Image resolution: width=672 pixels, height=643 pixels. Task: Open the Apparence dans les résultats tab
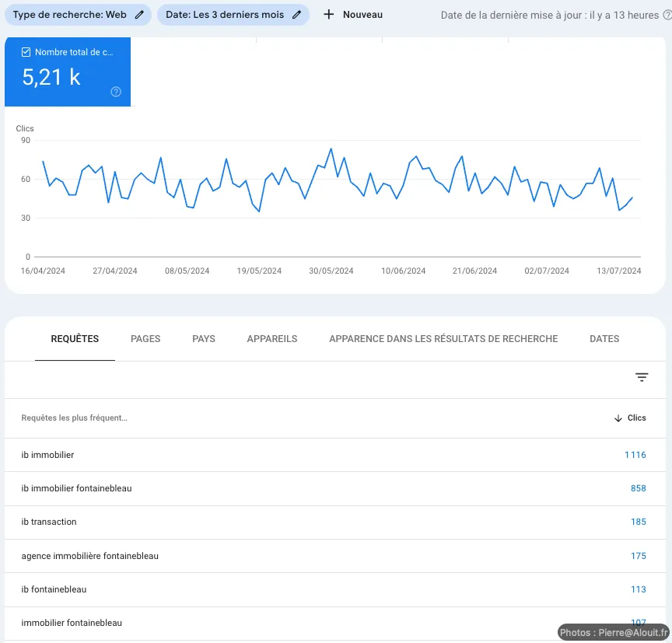[443, 339]
